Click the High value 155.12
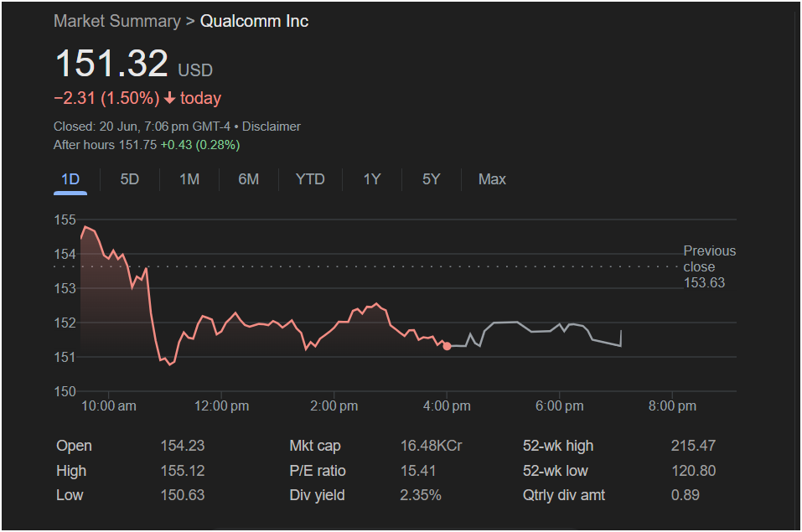 (183, 471)
